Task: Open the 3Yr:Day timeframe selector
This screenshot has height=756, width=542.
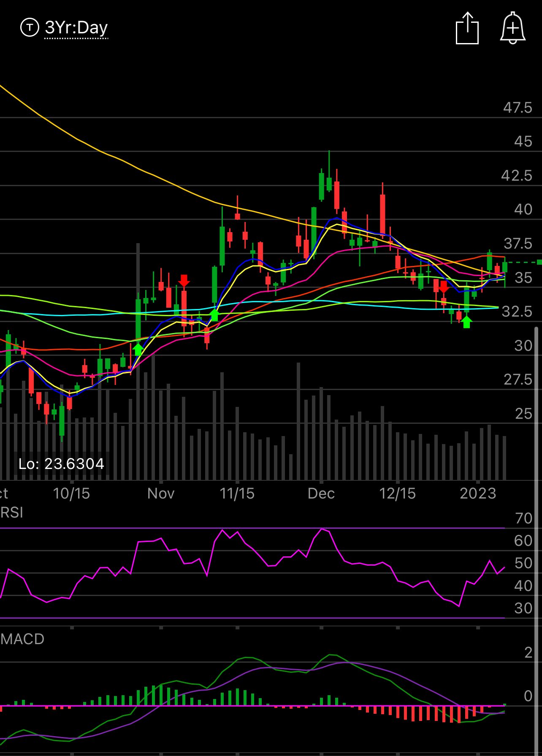Action: (76, 27)
